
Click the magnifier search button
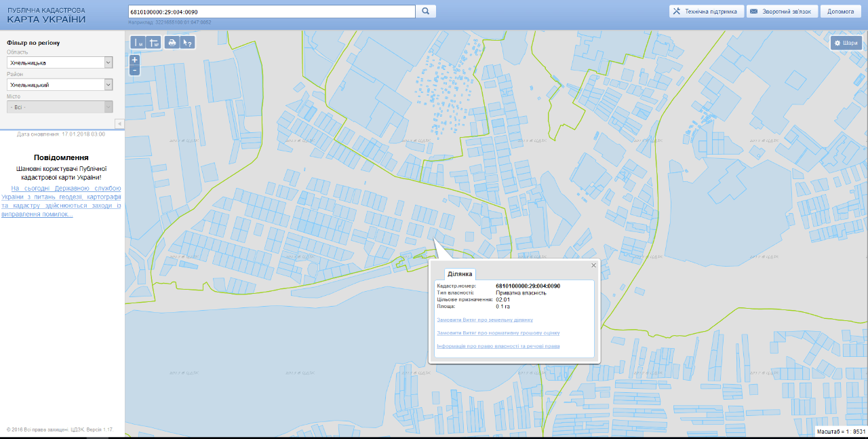coord(425,12)
